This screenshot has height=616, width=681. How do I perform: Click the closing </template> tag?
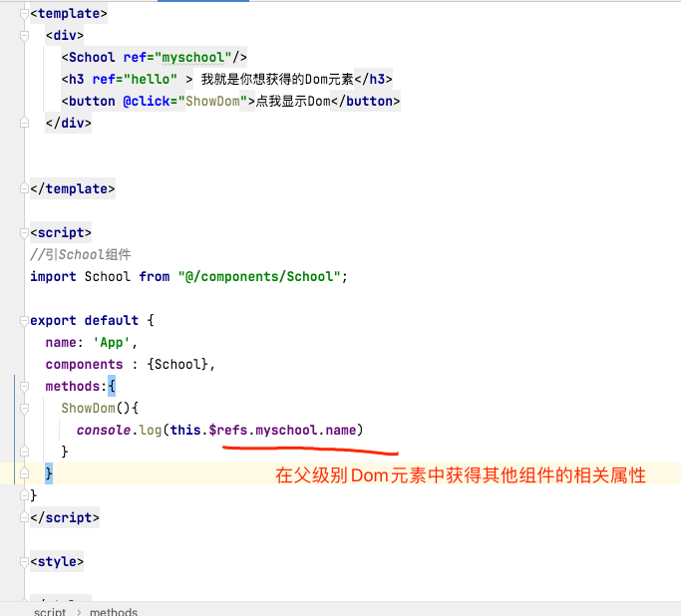click(x=73, y=188)
